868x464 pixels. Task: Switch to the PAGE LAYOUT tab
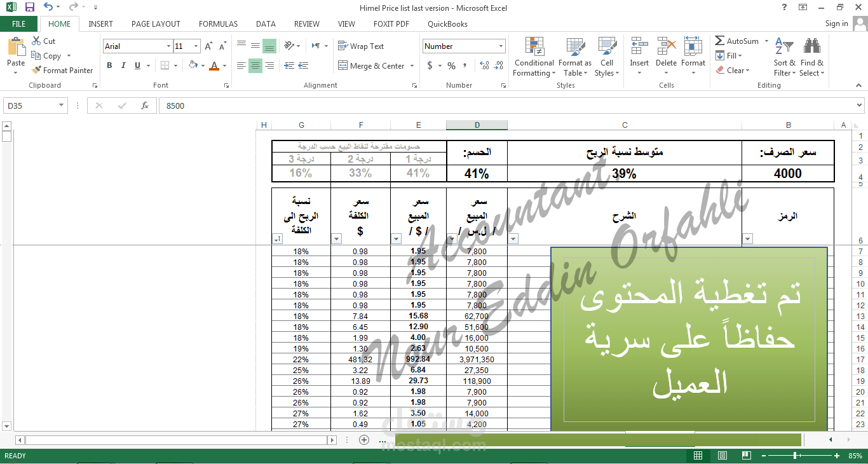coord(156,24)
